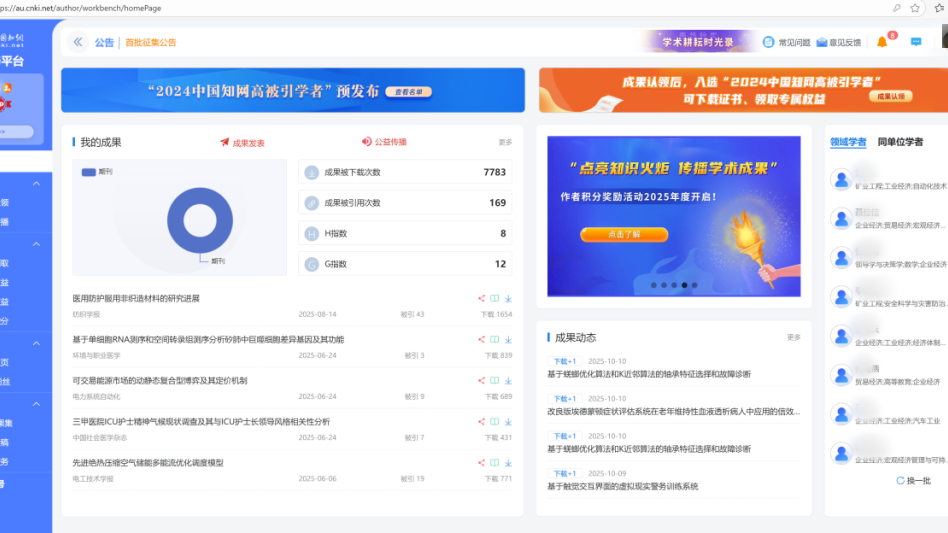The width and height of the screenshot is (948, 533).
Task: Click the 换一批 refresh button
Action: 913,480
